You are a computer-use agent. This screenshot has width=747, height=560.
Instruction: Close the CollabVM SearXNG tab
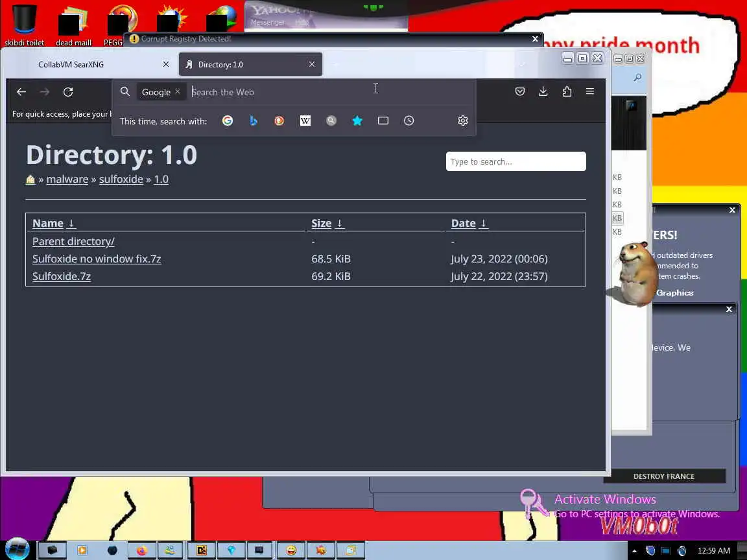(x=166, y=64)
